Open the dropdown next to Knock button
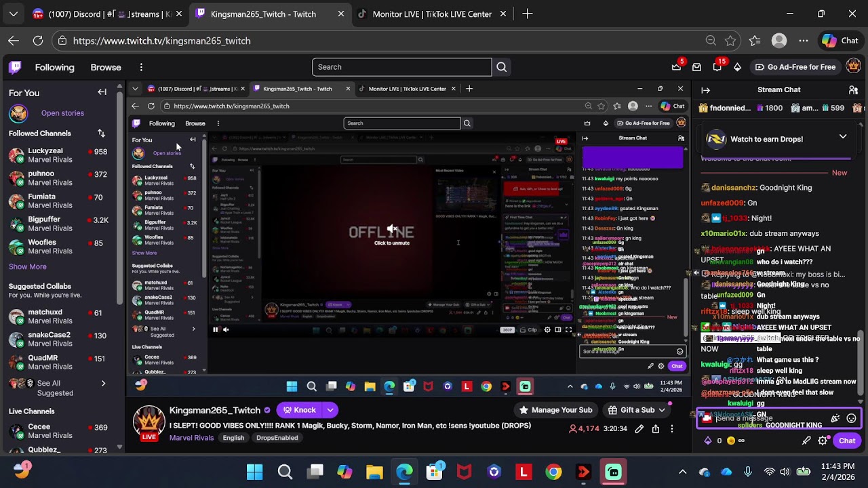 coord(330,410)
